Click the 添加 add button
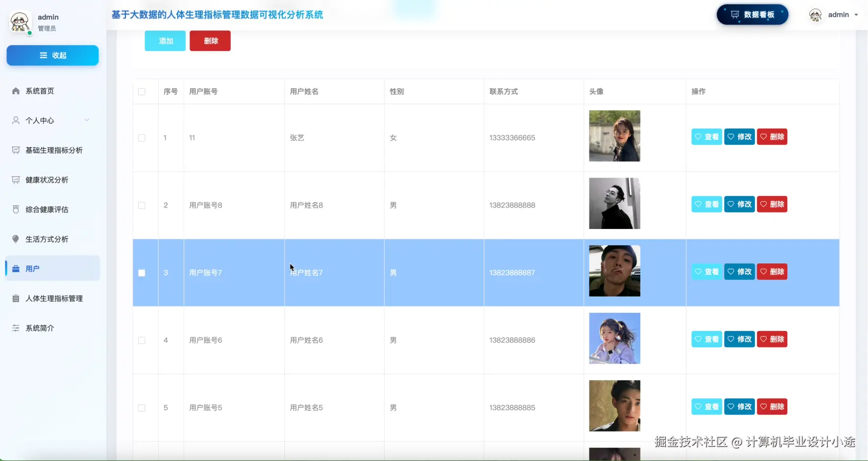The width and height of the screenshot is (868, 461). tap(164, 41)
